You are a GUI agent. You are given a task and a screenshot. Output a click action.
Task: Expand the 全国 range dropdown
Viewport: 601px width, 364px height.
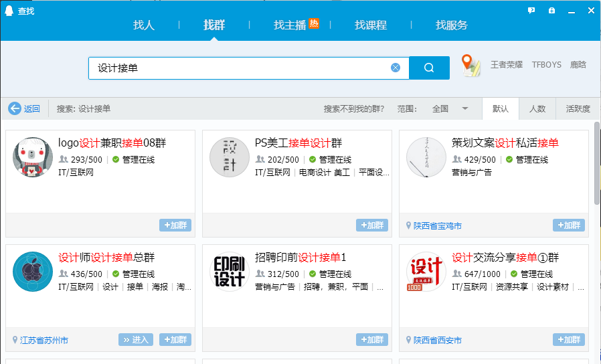pos(464,108)
